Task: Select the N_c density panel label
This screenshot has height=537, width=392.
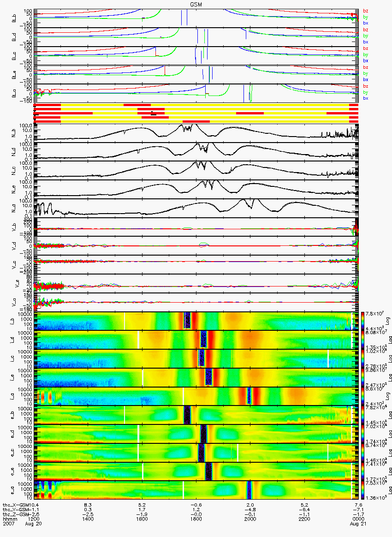Action: pyautogui.click(x=14, y=171)
